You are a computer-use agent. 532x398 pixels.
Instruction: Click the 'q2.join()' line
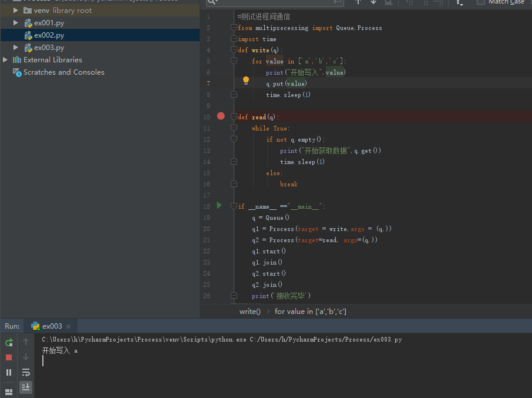(x=267, y=285)
